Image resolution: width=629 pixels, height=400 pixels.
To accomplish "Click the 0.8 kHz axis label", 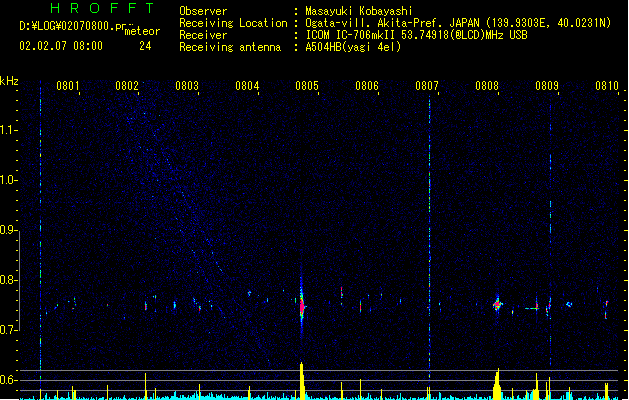I will pos(8,280).
